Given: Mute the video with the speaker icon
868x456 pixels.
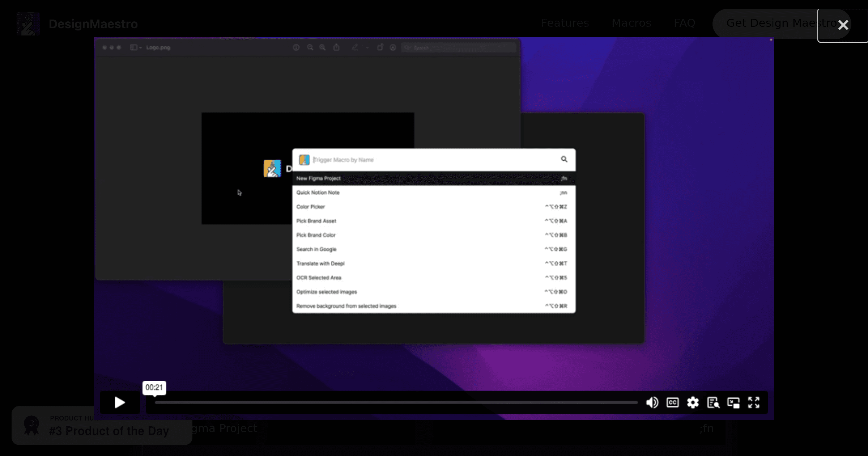Looking at the screenshot, I should tap(652, 402).
